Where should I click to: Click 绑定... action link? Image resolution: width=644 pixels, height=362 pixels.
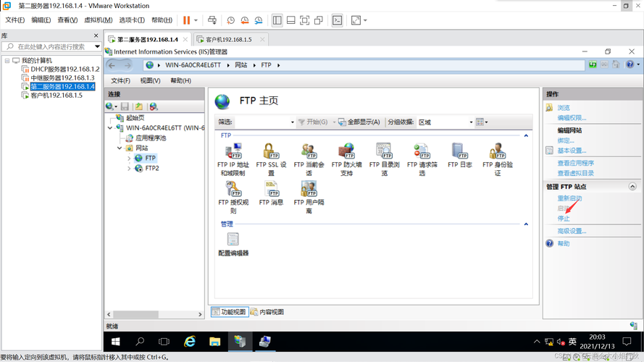(566, 140)
